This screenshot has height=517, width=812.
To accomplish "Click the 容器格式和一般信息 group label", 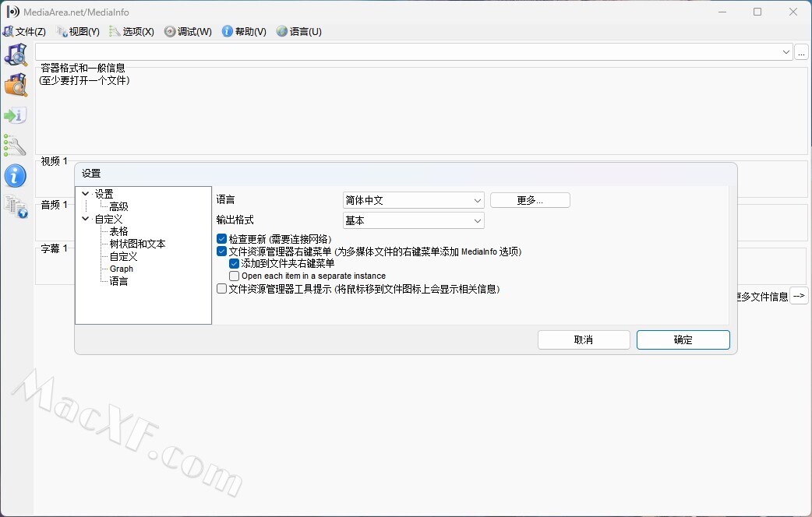I will tap(83, 68).
